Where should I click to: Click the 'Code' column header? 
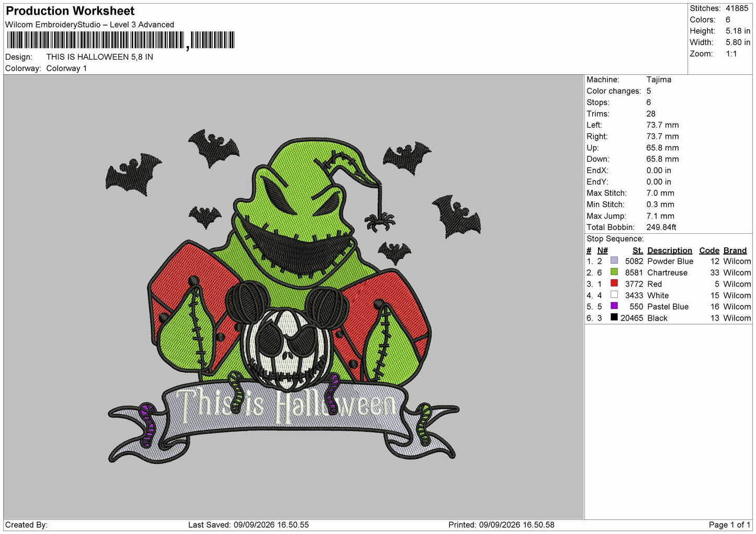point(709,251)
